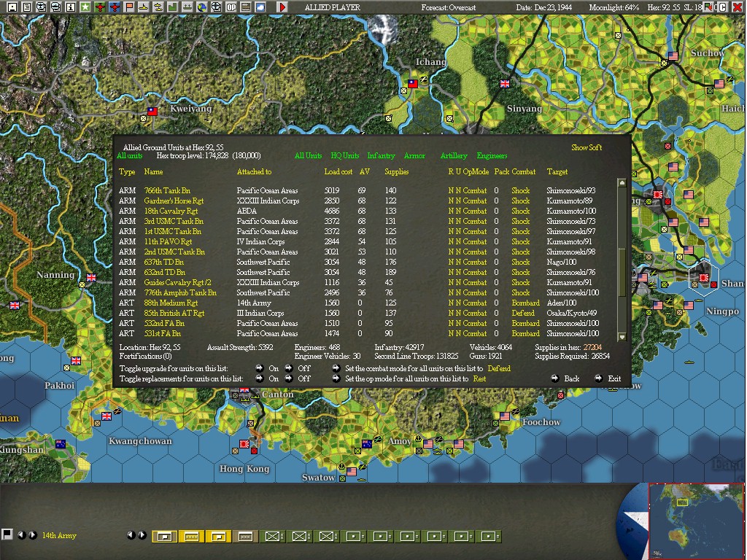747x560 pixels.
Task: Click the white star on green icon
Action: [85, 7]
